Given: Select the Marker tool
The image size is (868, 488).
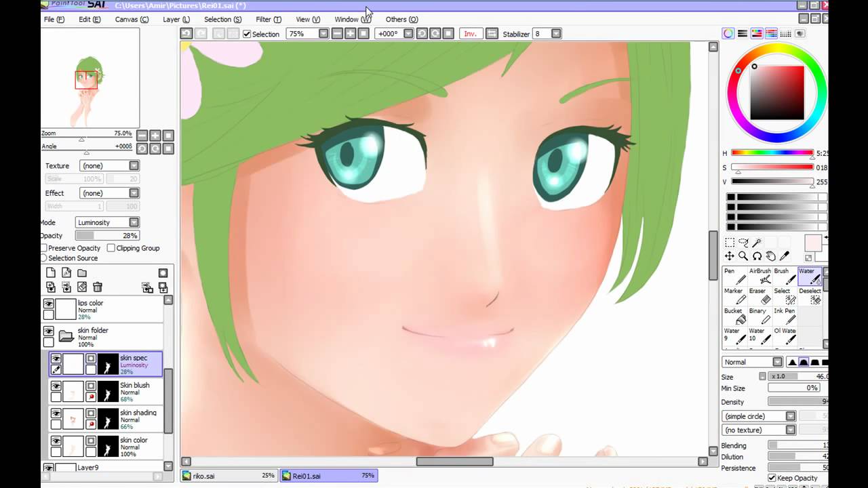Looking at the screenshot, I should 735,296.
